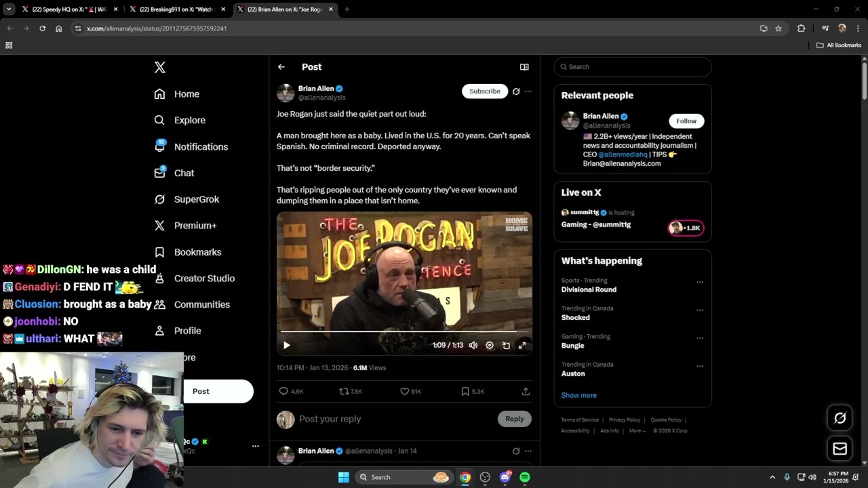Open video settings gear
The width and height of the screenshot is (868, 488).
click(x=490, y=345)
